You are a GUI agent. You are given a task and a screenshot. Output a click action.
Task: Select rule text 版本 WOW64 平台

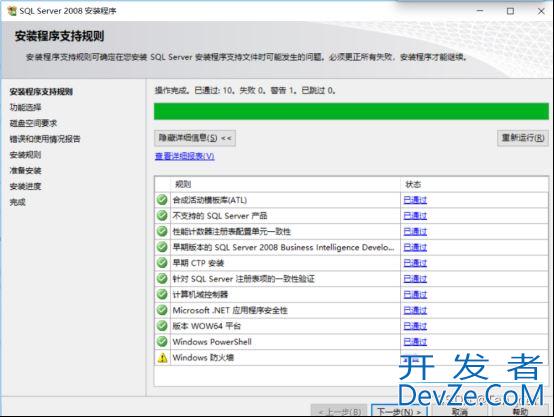tap(206, 326)
